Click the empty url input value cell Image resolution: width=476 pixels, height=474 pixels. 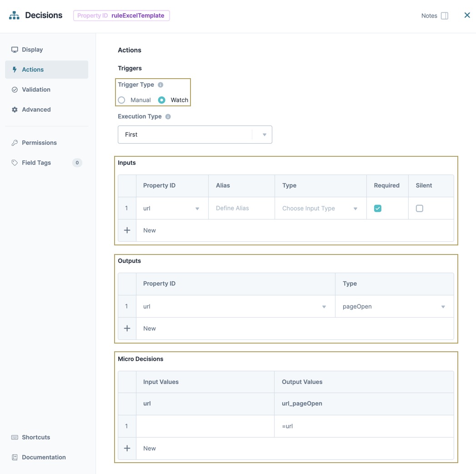pyautogui.click(x=205, y=426)
